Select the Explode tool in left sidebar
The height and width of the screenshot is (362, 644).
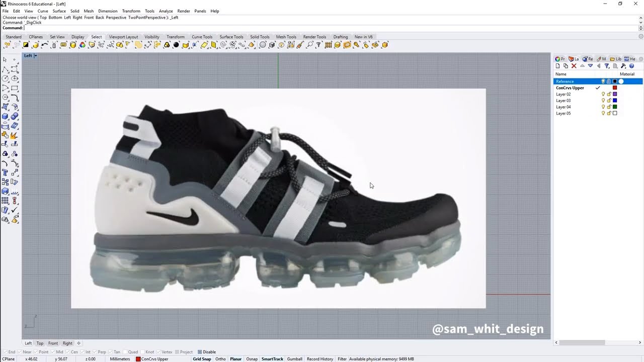[15, 136]
